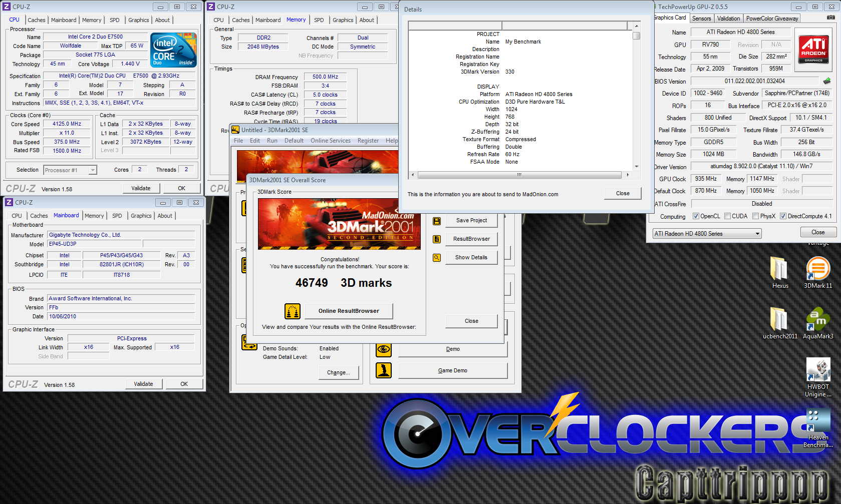The width and height of the screenshot is (841, 504).
Task: Open the Graphics tab in the Mainboard CPU-Z window
Action: [x=141, y=216]
